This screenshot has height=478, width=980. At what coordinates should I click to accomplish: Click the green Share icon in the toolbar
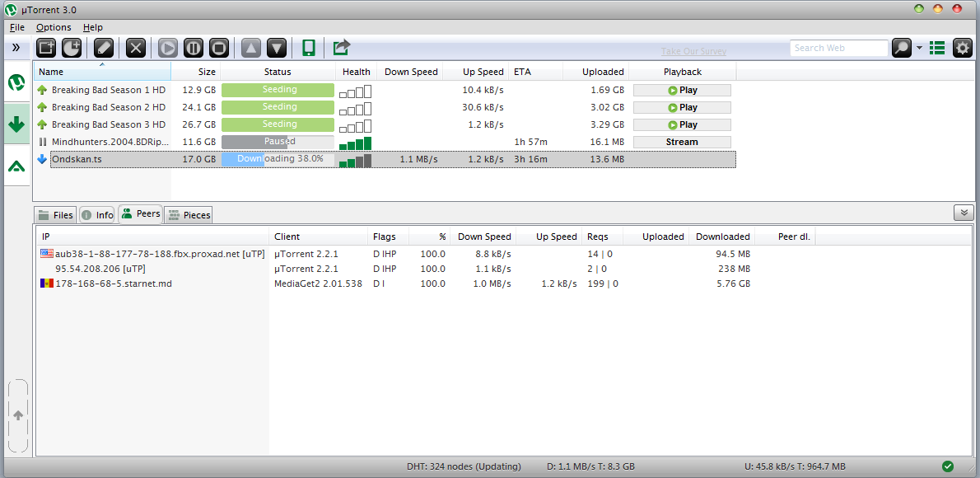point(342,48)
